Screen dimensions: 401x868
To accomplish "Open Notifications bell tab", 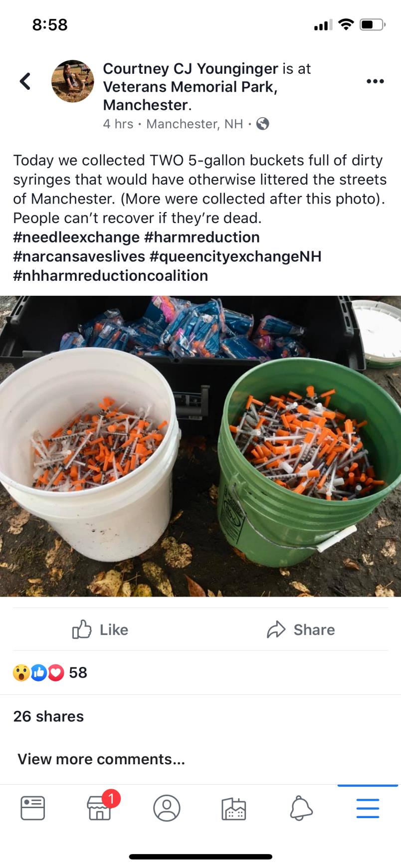I will point(301,808).
